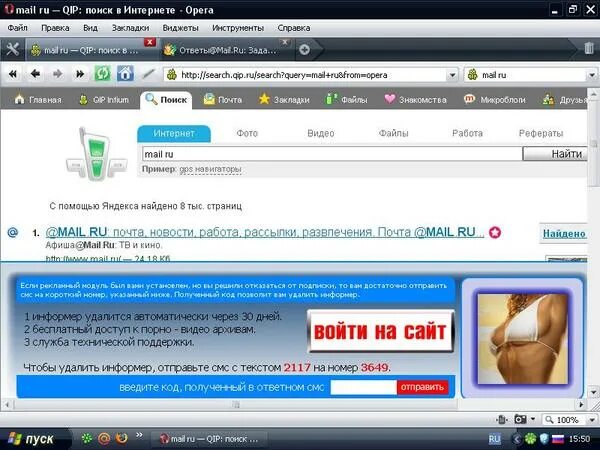Click the red отправить button
Image resolution: width=600 pixels, height=450 pixels.
(422, 387)
